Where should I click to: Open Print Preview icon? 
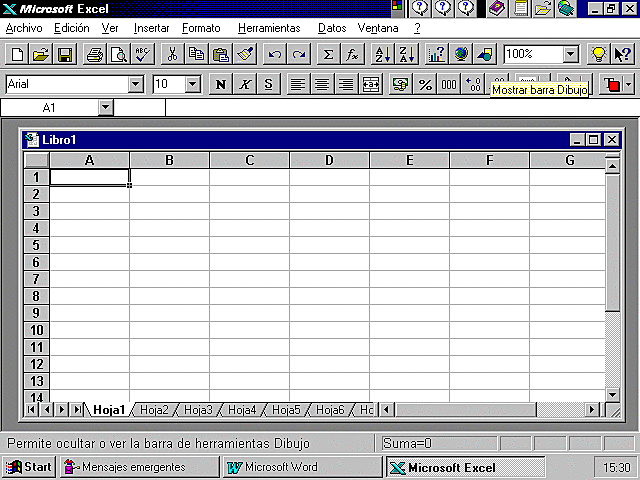point(119,54)
